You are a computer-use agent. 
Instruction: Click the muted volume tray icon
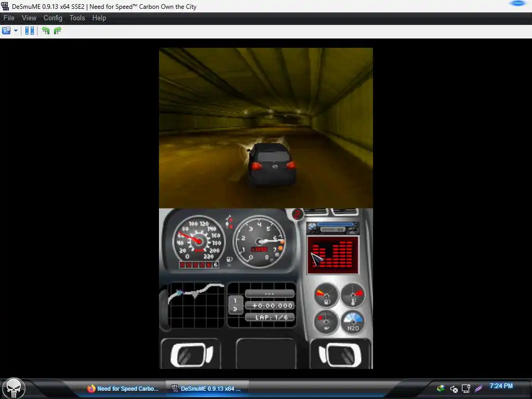pyautogui.click(x=454, y=389)
